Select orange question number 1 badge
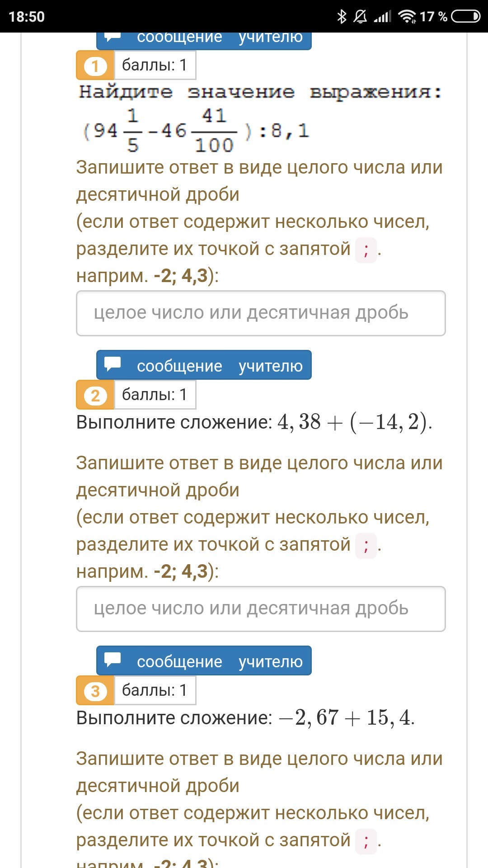Viewport: 488px width, 868px height. click(95, 66)
